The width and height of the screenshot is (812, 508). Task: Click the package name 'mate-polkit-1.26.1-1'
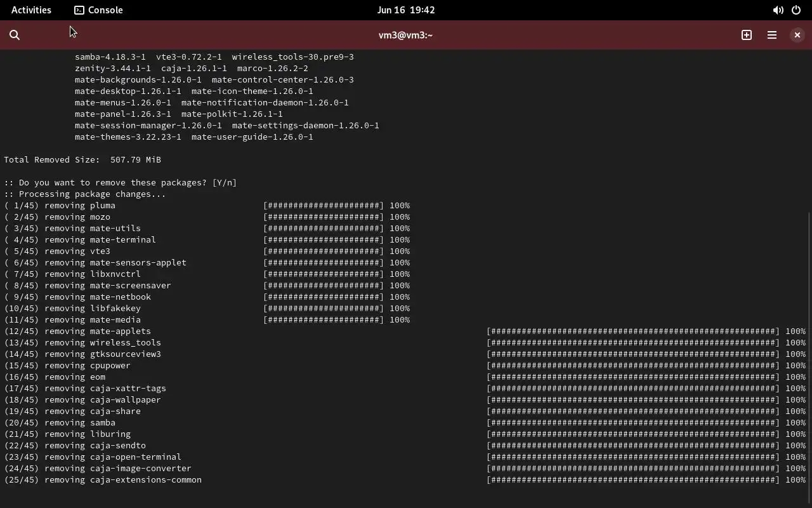tap(232, 114)
